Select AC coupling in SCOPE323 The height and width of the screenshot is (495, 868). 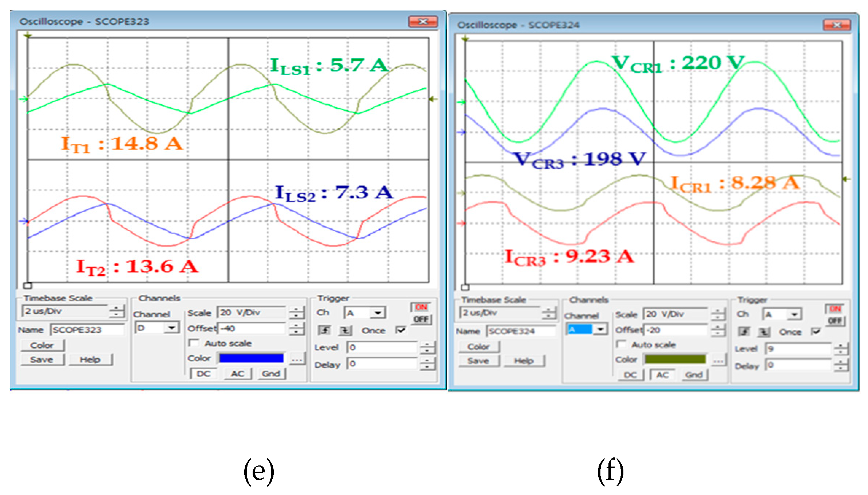tap(237, 374)
